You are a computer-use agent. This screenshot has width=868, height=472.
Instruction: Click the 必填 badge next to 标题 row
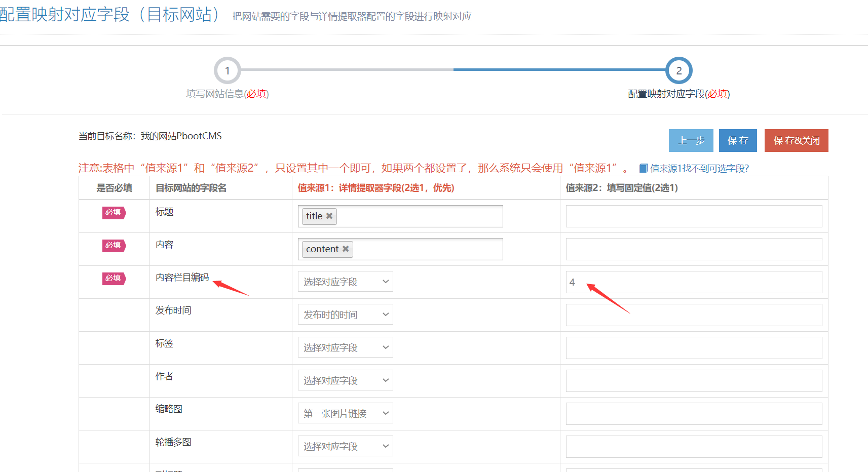(x=114, y=212)
